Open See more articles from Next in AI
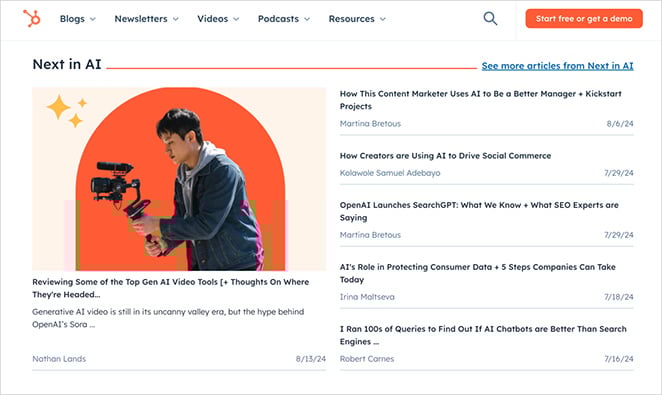The width and height of the screenshot is (662, 395). coord(557,66)
